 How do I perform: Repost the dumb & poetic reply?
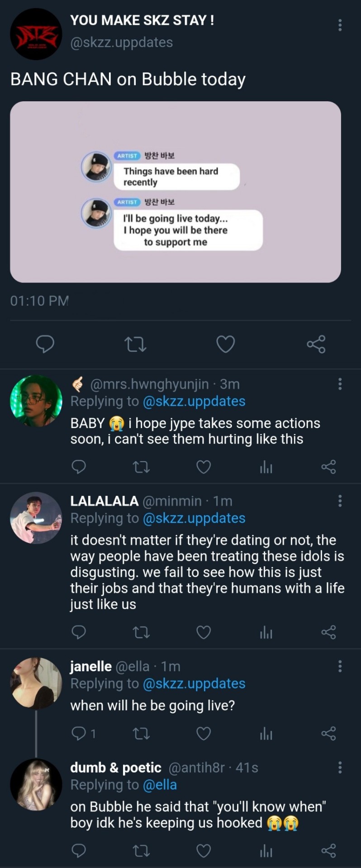141,851
